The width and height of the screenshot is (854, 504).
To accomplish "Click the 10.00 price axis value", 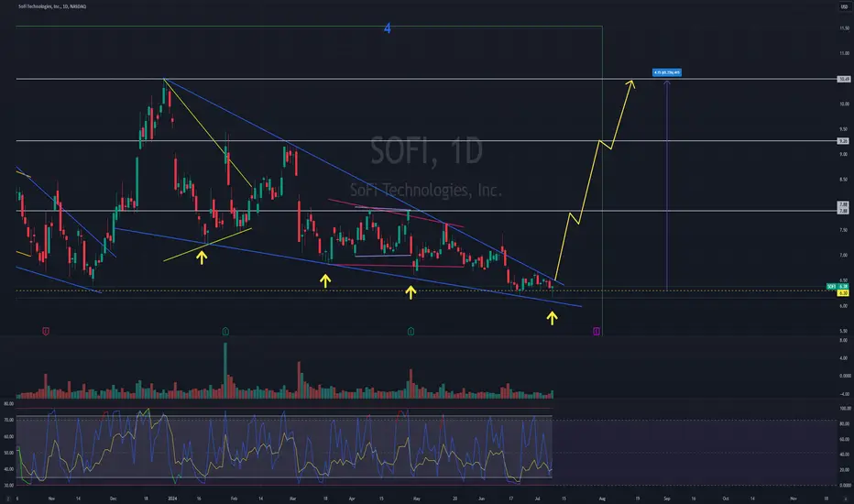I will 844,104.
